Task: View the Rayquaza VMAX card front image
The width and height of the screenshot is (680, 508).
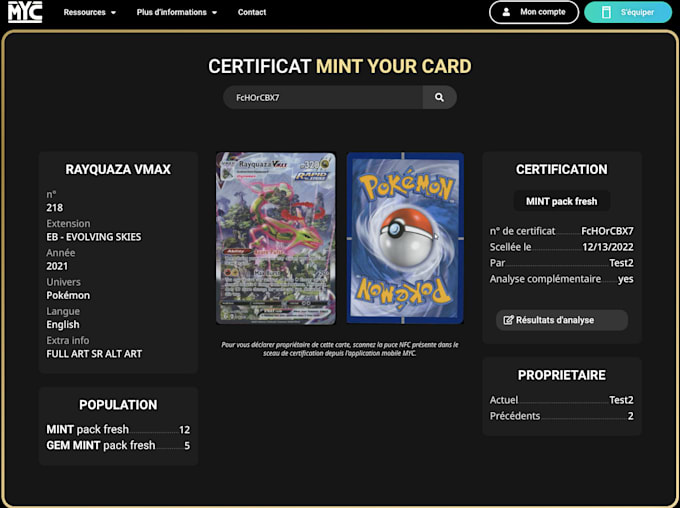Action: click(x=276, y=238)
